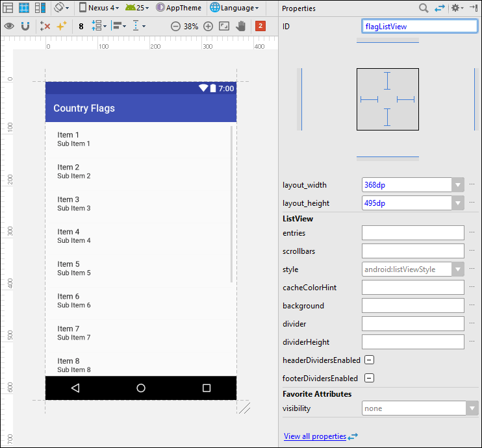Open the layout_height ellipsis button

[472, 202]
